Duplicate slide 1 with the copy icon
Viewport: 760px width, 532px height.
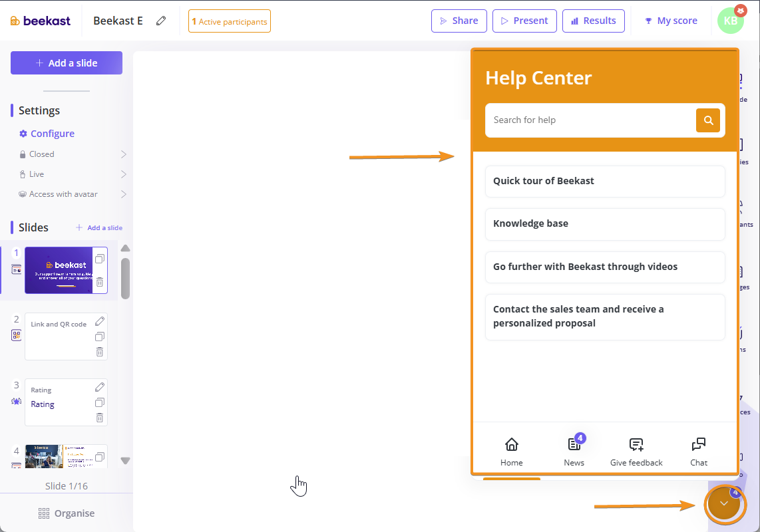100,259
